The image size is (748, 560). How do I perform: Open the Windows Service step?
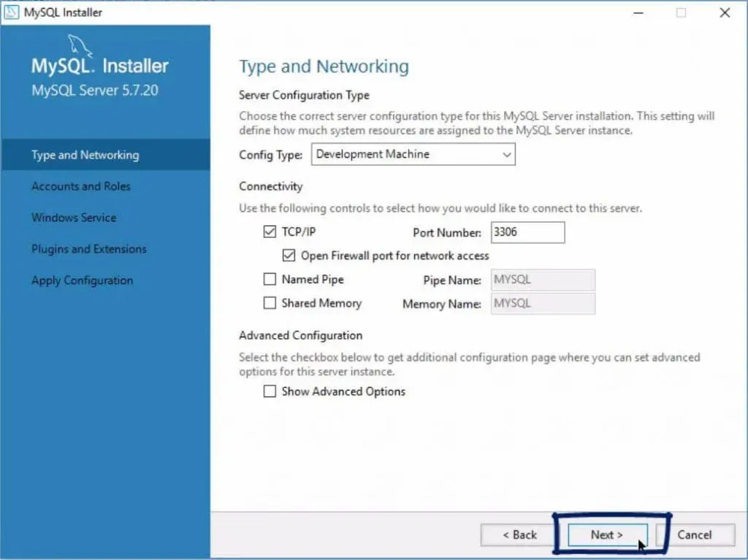coord(74,218)
